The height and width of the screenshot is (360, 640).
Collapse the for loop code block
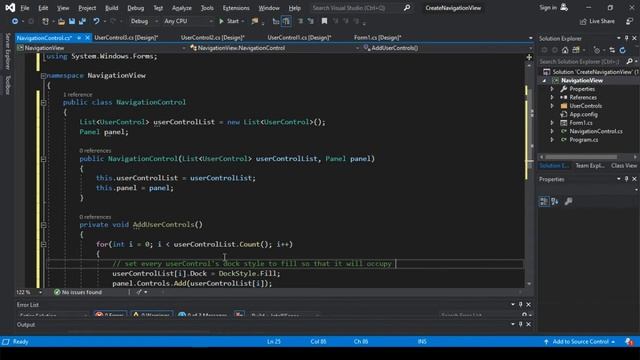tap(43, 244)
